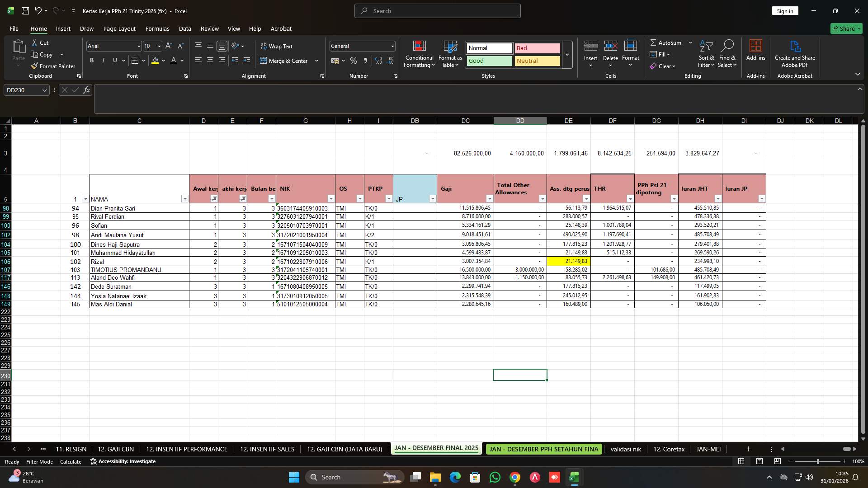Switch to the Formulas ribbon tab

[157, 28]
